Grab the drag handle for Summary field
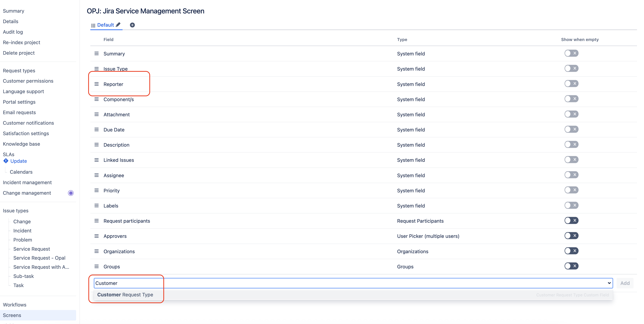Viewport: 644px width, 324px height. pos(97,54)
